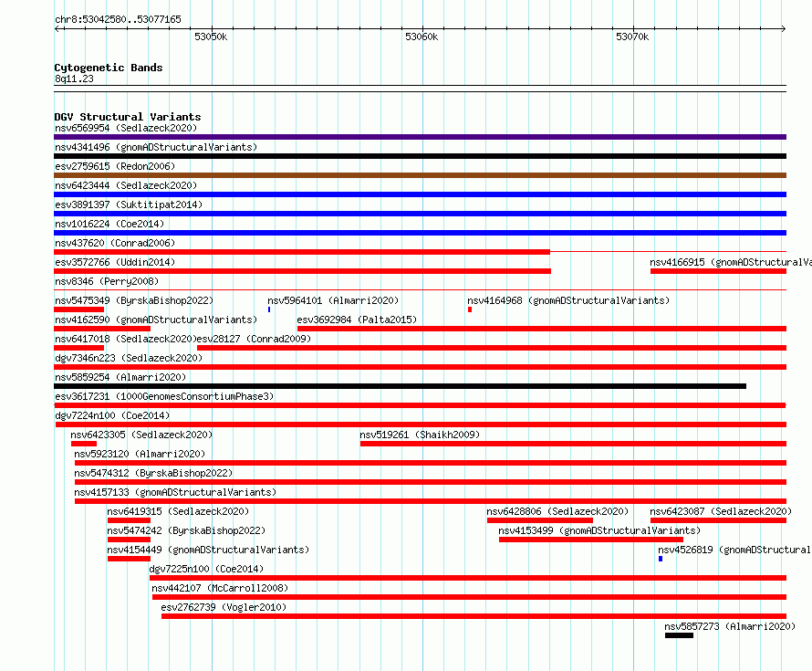This screenshot has height=671, width=812.
Task: Open esv3572766 (Uddin2014) label
Action: (x=115, y=262)
